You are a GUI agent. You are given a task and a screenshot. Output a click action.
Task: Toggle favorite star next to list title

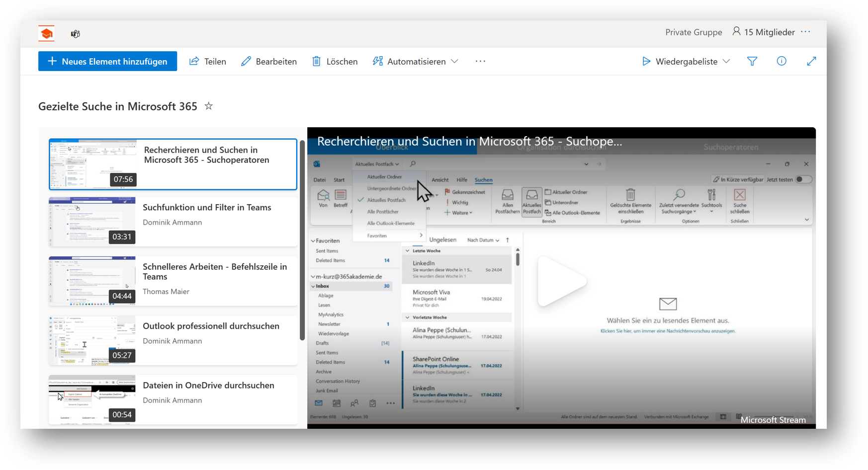point(209,106)
